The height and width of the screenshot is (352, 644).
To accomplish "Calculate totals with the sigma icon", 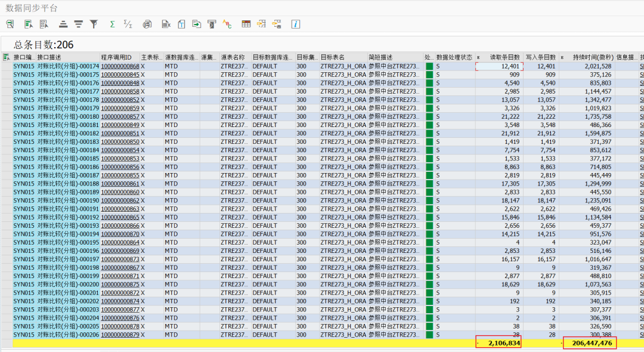I will pyautogui.click(x=112, y=24).
